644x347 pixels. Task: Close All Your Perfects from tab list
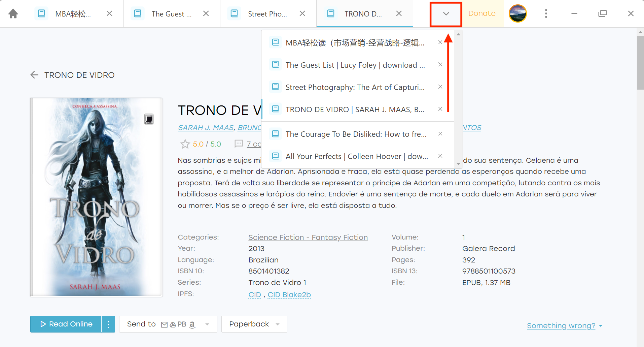click(440, 156)
